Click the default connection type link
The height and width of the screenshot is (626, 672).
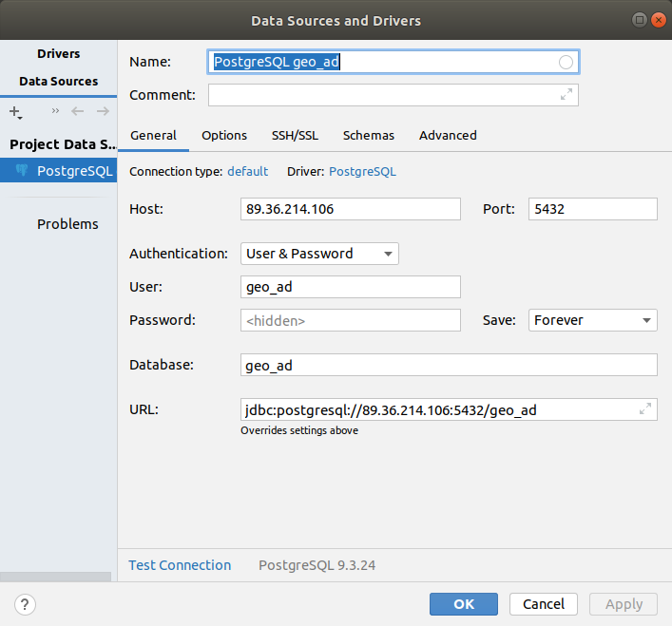247,172
